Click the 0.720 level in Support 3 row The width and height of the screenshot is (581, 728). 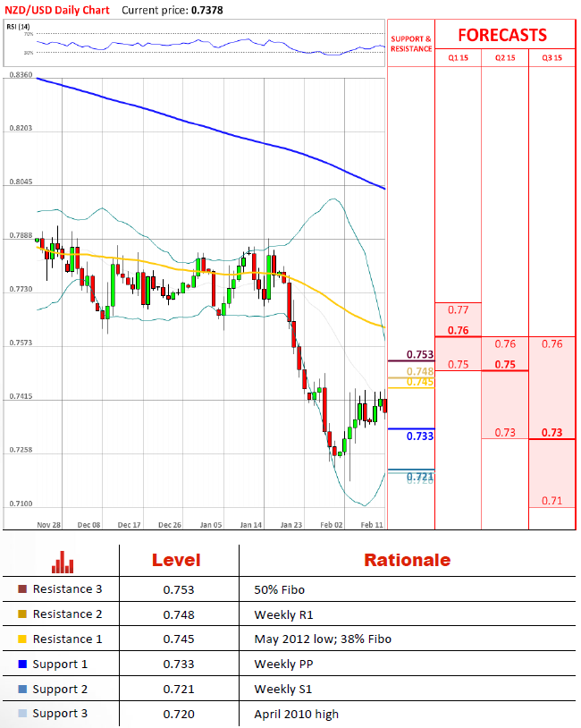[x=179, y=715]
